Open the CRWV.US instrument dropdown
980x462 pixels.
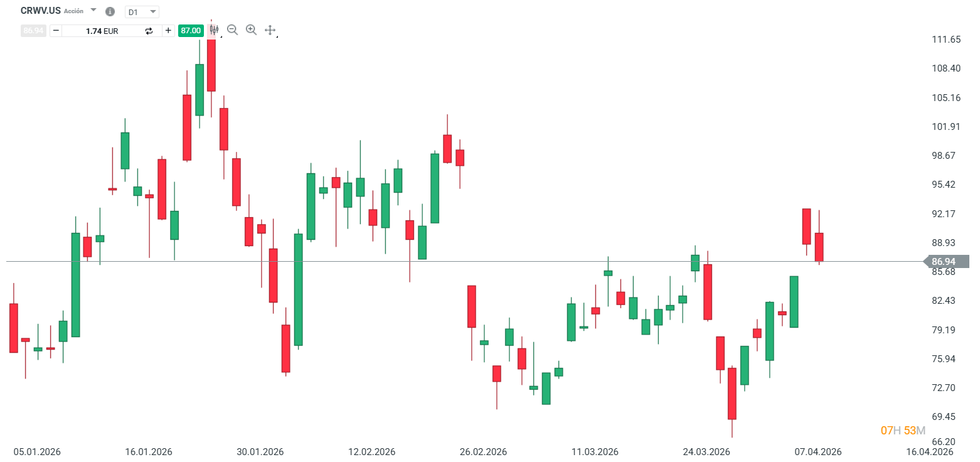[x=93, y=10]
